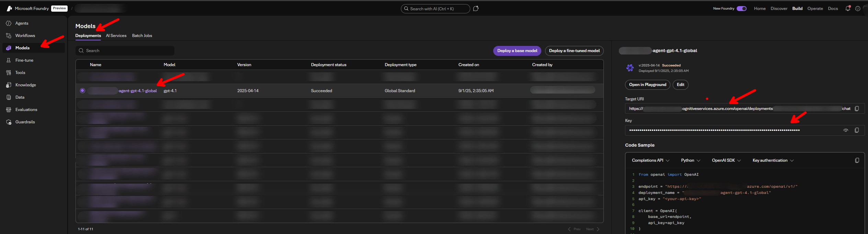The height and width of the screenshot is (234, 868).
Task: Open the Python language dropdown
Action: 690,160
